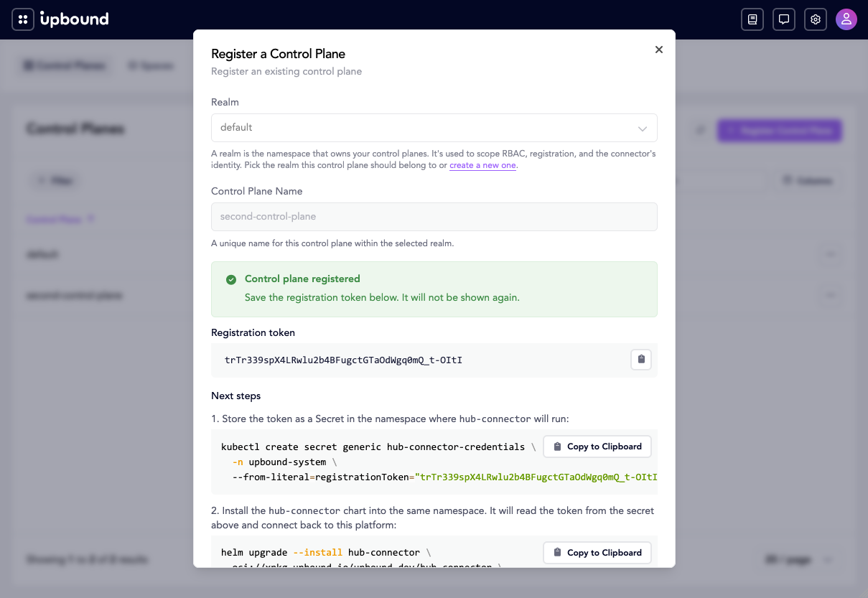Open the user profile avatar
The height and width of the screenshot is (598, 868).
[x=846, y=19]
